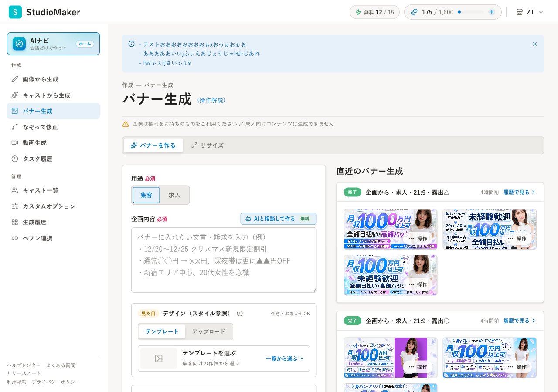Open 利用規約 footer link
Viewport: 558px width, 392px height.
[x=17, y=382]
